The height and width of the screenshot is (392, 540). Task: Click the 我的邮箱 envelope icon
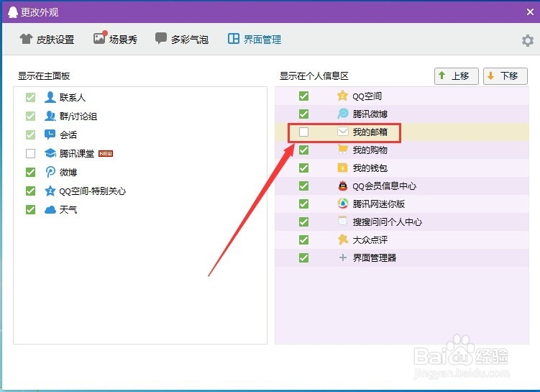342,131
